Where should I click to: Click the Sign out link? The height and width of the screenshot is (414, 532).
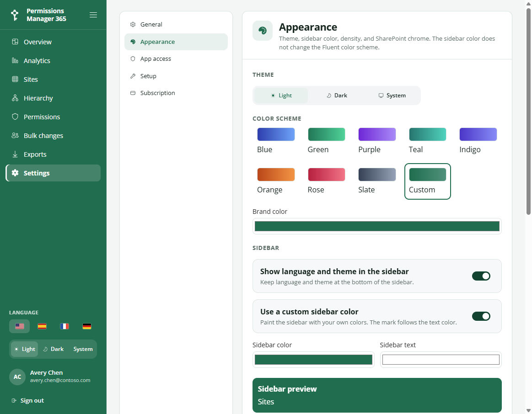pyautogui.click(x=32, y=400)
